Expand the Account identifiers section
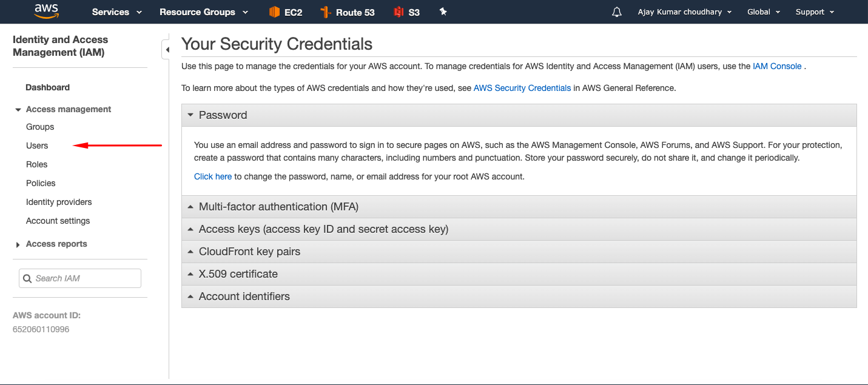The image size is (868, 385). [519, 296]
